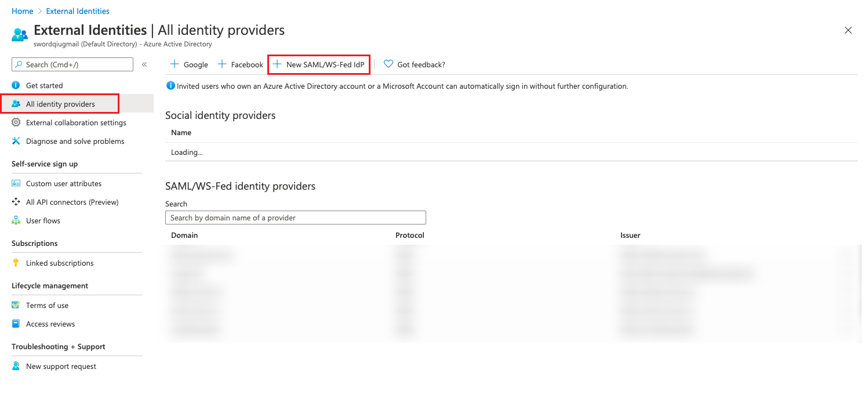This screenshot has width=868, height=402.
Task: Close the External Identities blade
Action: click(x=848, y=30)
